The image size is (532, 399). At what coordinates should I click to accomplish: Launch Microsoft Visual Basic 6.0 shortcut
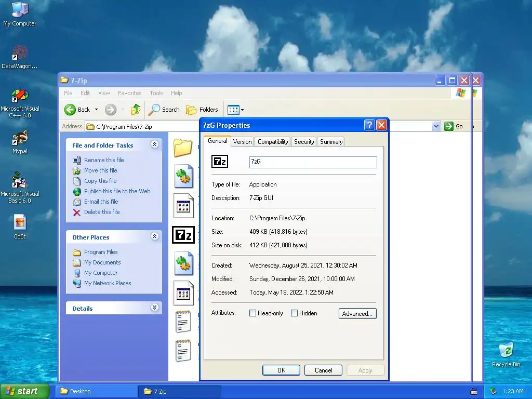pos(20,188)
